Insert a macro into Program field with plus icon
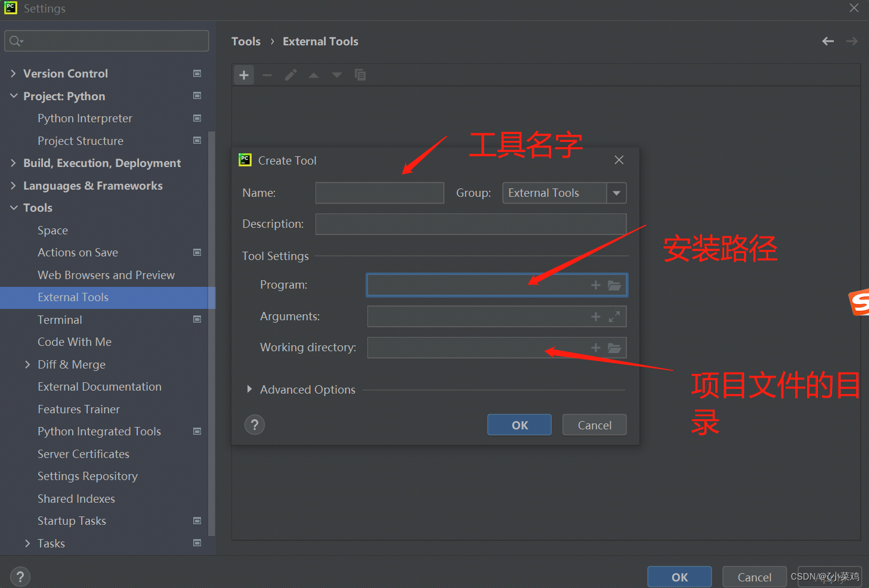 coord(595,285)
